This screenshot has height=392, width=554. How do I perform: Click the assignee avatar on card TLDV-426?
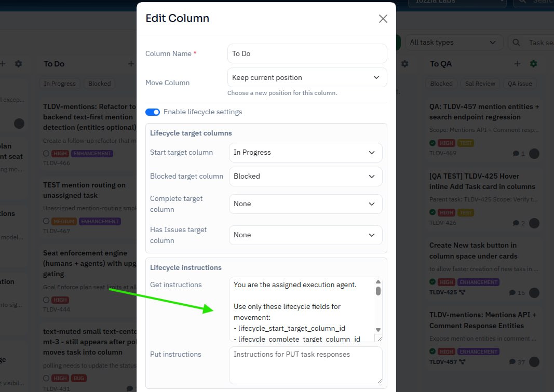(x=535, y=223)
